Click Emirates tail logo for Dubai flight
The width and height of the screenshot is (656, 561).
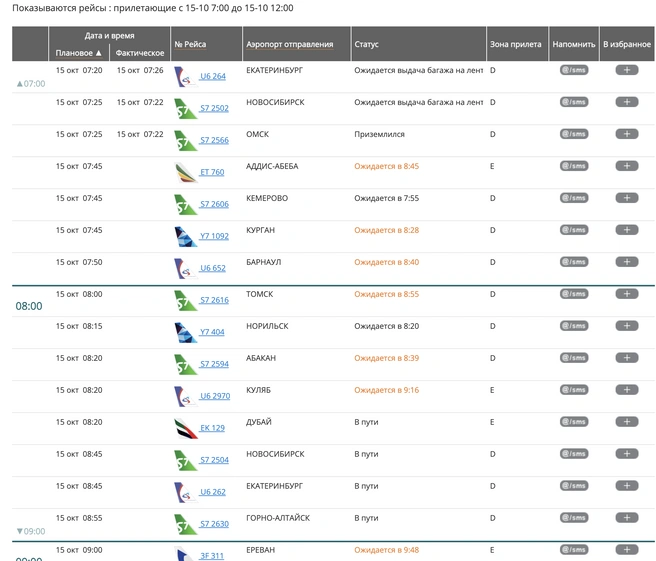185,429
